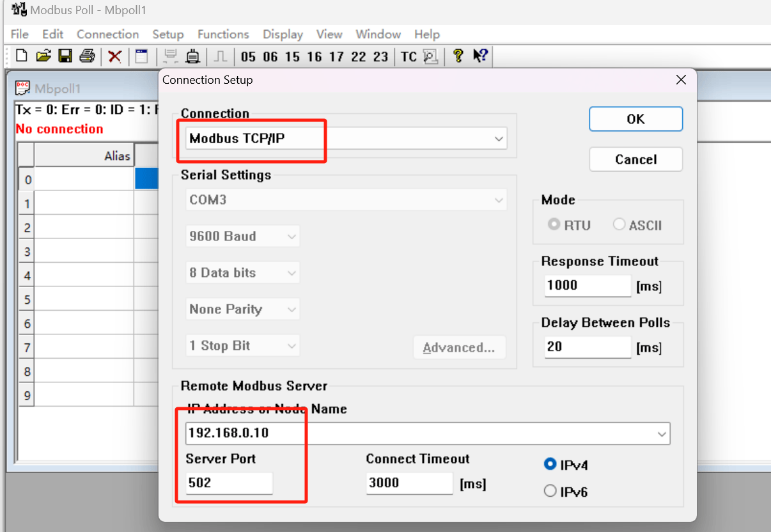Open the 8 Data bits dropdown

[243, 272]
